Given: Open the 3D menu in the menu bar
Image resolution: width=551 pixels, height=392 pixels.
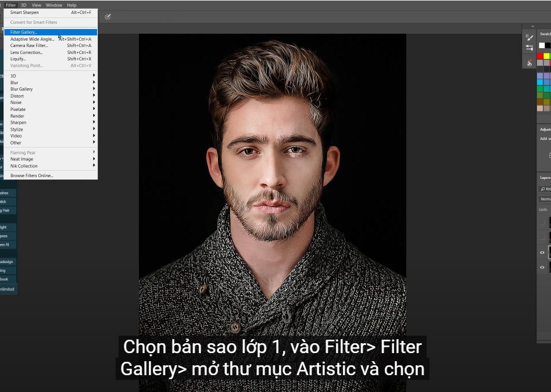Looking at the screenshot, I should click(24, 5).
